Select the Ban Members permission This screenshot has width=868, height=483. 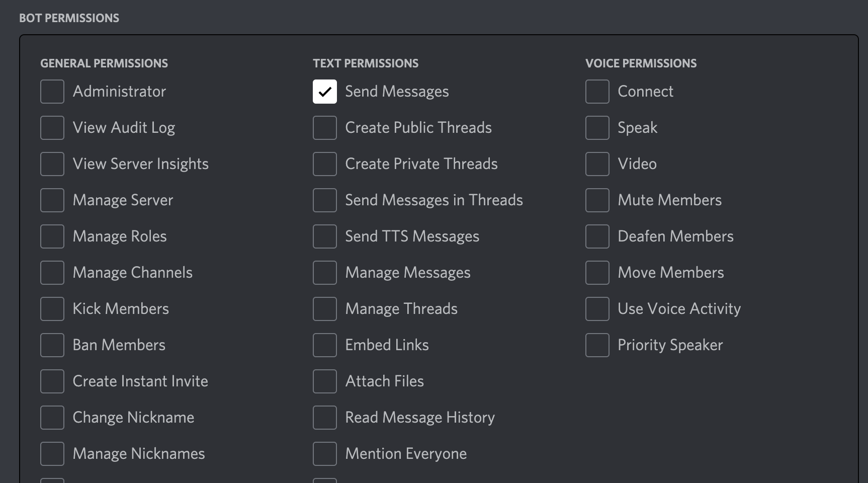(x=52, y=345)
